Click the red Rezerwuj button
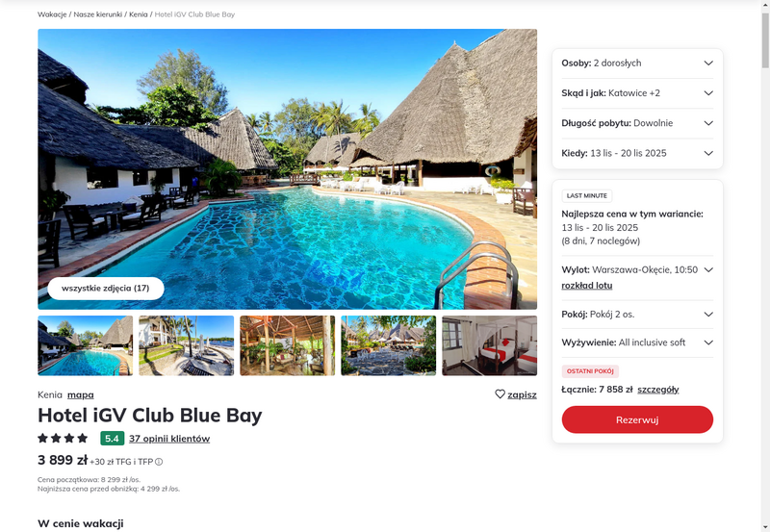This screenshot has width=770, height=532. pyautogui.click(x=637, y=419)
